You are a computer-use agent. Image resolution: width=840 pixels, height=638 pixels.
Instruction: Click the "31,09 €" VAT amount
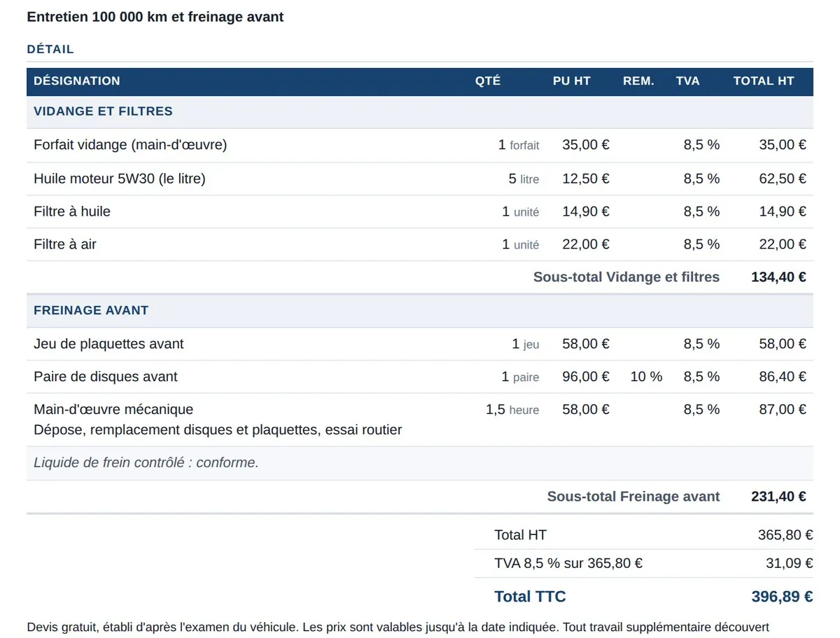pos(790,563)
